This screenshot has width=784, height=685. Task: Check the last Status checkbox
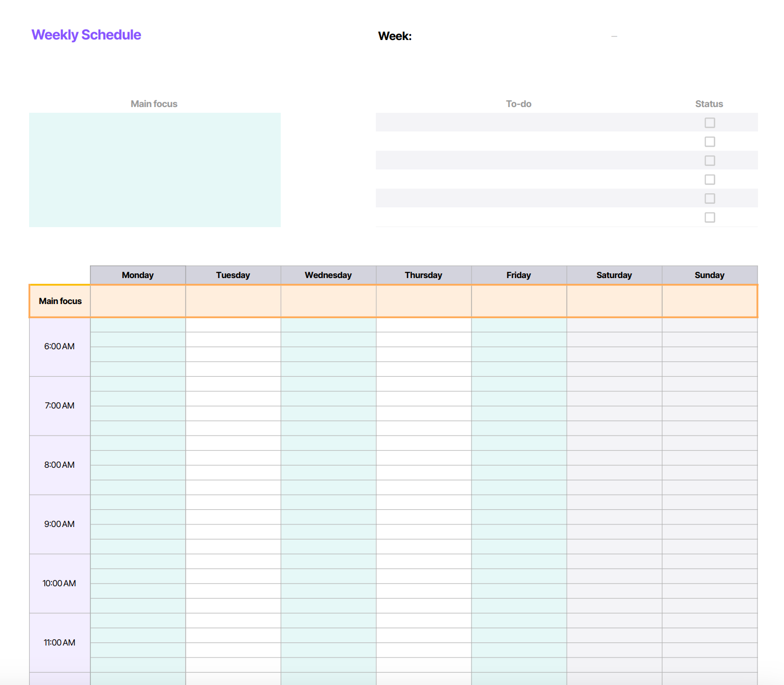tap(710, 217)
